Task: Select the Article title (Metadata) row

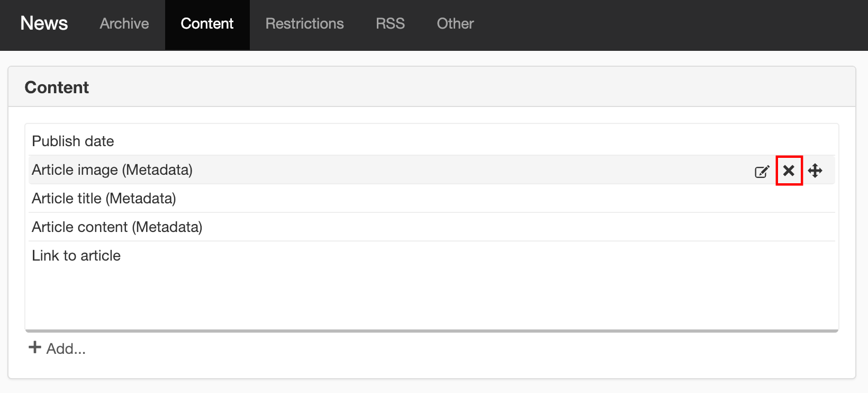Action: tap(432, 198)
